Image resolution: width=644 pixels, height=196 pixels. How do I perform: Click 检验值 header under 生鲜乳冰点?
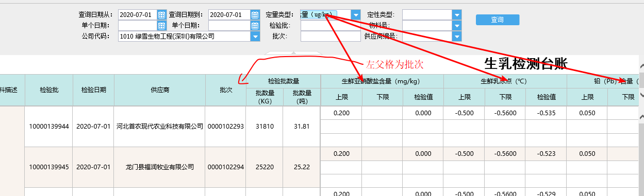[546, 97]
